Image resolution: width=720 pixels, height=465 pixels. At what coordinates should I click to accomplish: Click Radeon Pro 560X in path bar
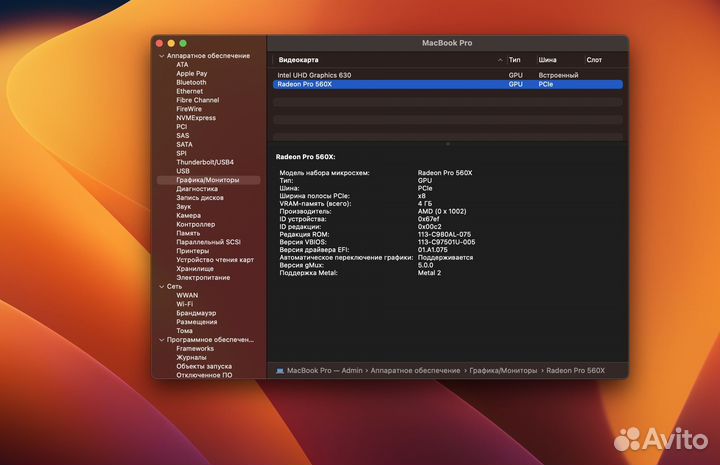[576, 371]
